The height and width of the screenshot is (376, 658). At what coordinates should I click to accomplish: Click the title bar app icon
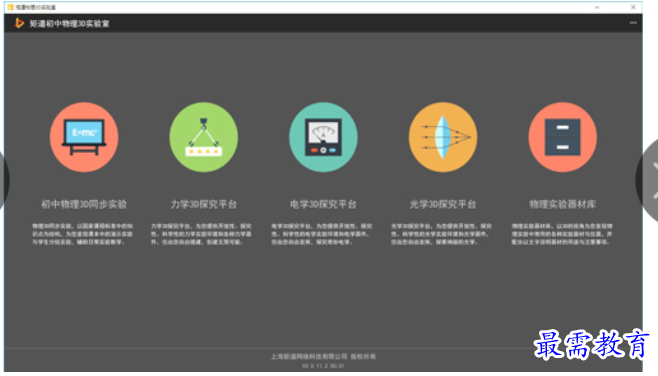click(x=10, y=7)
